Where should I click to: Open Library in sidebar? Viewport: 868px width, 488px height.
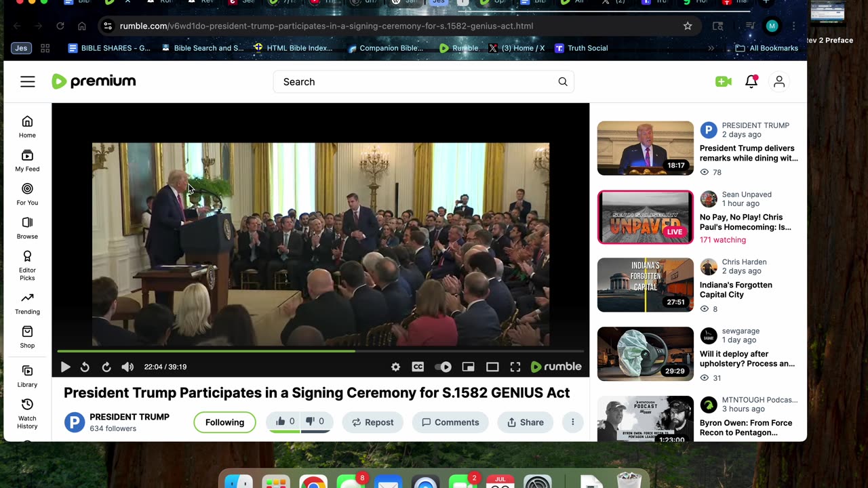click(x=27, y=376)
